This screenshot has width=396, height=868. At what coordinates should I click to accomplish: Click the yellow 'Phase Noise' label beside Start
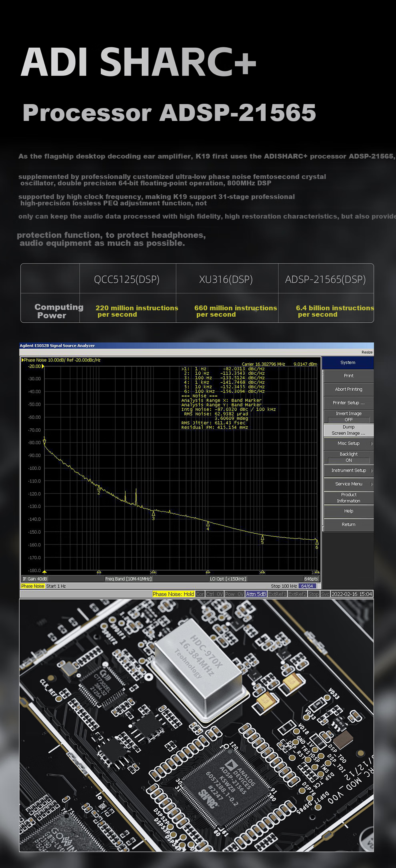33,586
